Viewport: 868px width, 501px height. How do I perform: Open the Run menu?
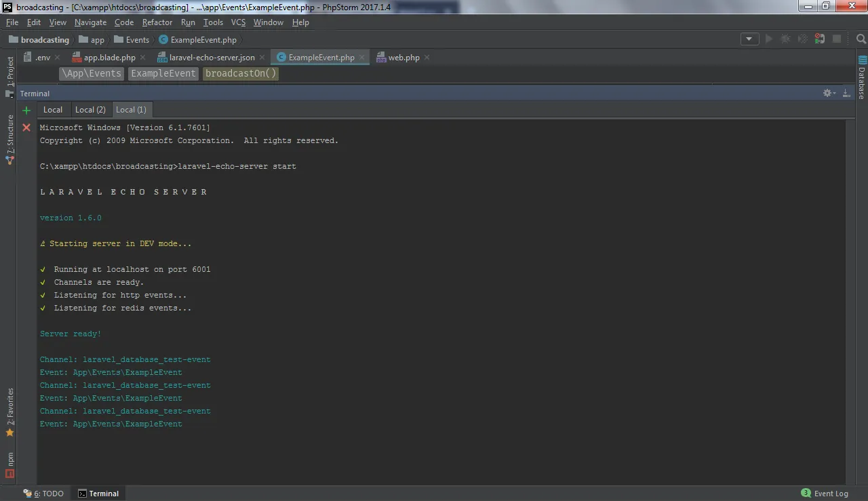(x=188, y=22)
